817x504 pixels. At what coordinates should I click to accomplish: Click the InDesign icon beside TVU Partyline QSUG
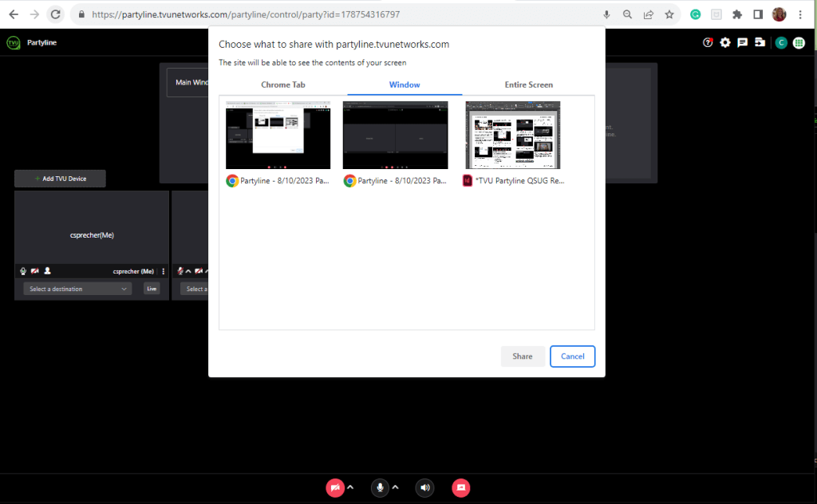pos(468,181)
